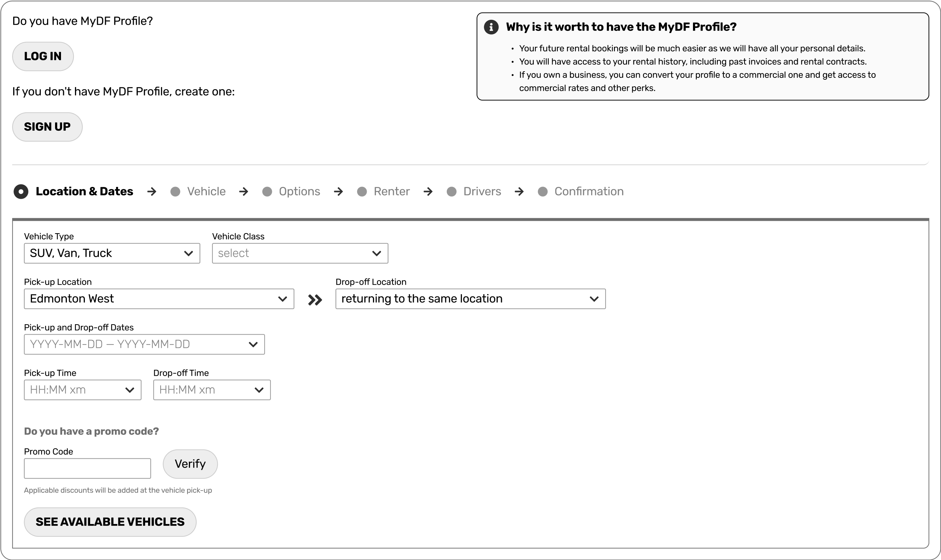Click inside the Promo Code input field

[87, 468]
